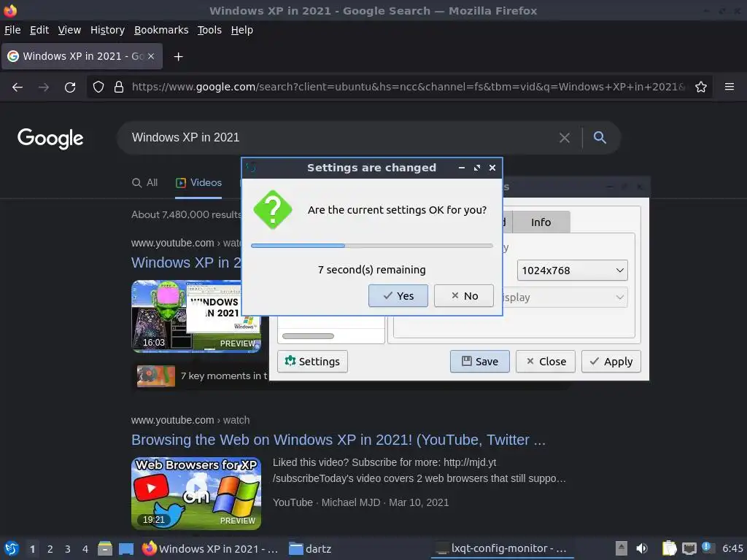Activate dartz window in taskbar
747x560 pixels.
tap(310, 548)
